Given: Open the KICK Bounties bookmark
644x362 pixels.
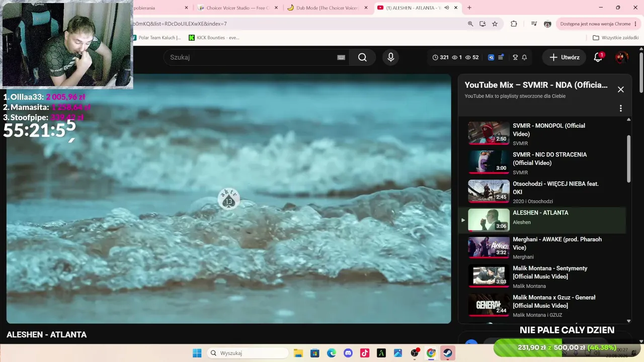Looking at the screenshot, I should click(214, 38).
